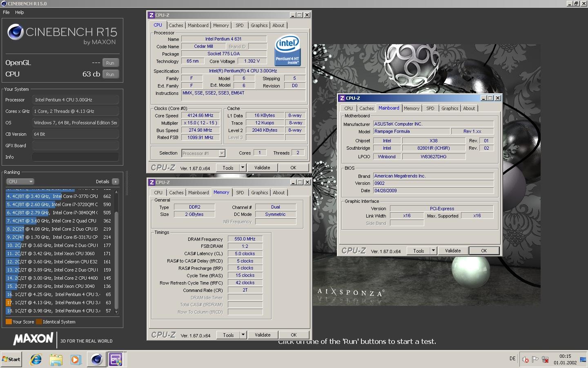Open Tools dropdown arrow in Mainboard window

(x=433, y=251)
